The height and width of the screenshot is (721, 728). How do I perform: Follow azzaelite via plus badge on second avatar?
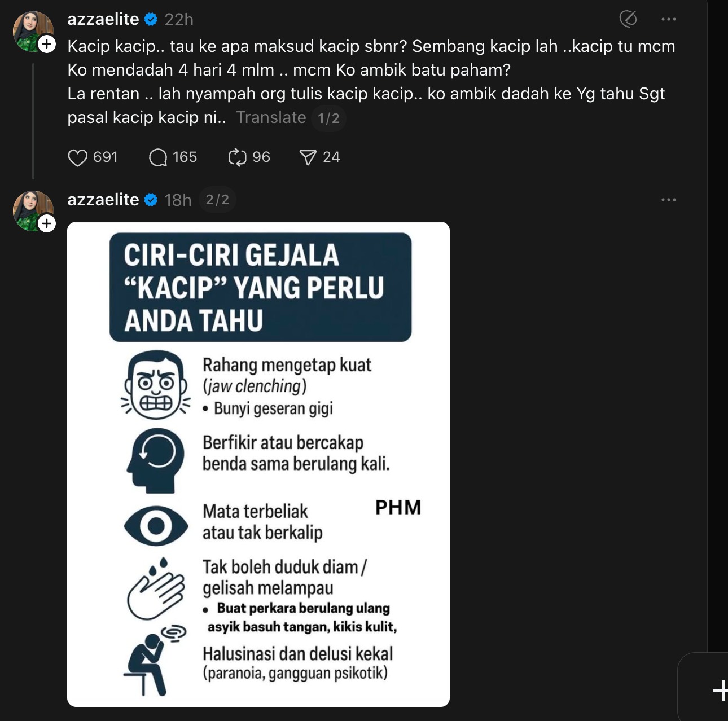pos(47,223)
